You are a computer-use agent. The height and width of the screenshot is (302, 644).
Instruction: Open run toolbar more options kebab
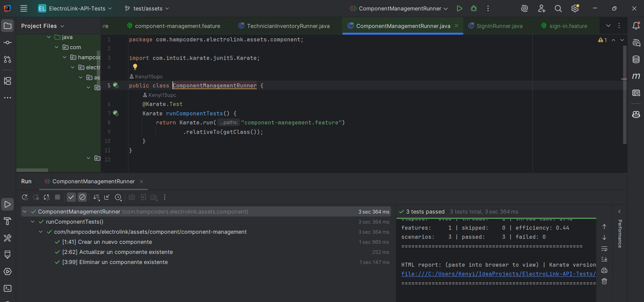pos(165,197)
